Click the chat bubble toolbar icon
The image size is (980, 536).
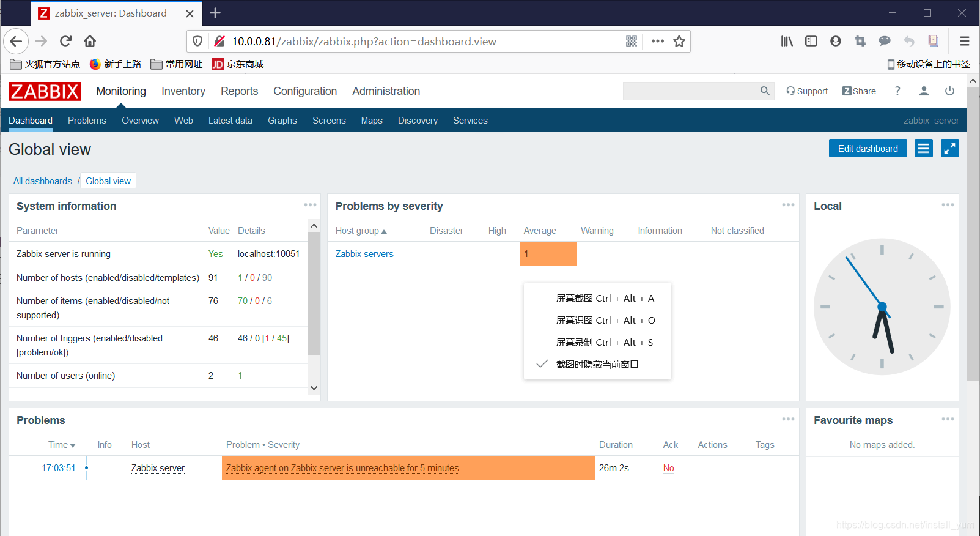(x=885, y=41)
